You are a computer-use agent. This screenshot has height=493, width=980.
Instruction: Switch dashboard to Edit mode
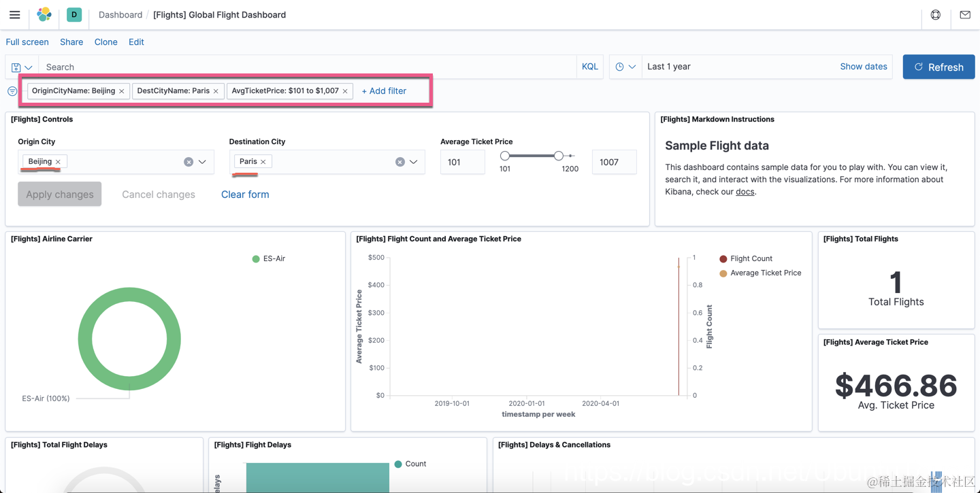(x=136, y=42)
